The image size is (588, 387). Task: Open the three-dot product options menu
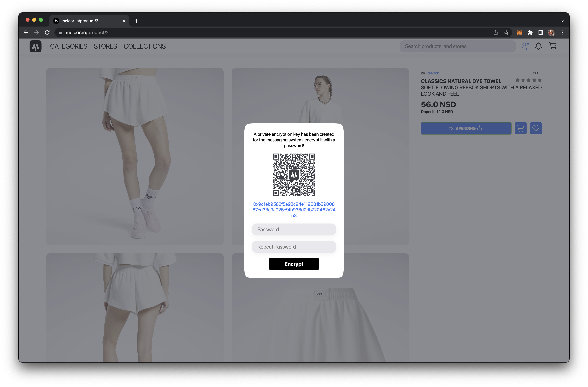click(x=536, y=73)
